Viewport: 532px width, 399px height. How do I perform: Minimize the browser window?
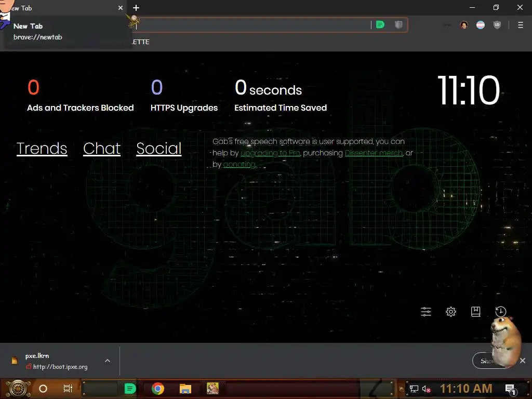pos(472,7)
